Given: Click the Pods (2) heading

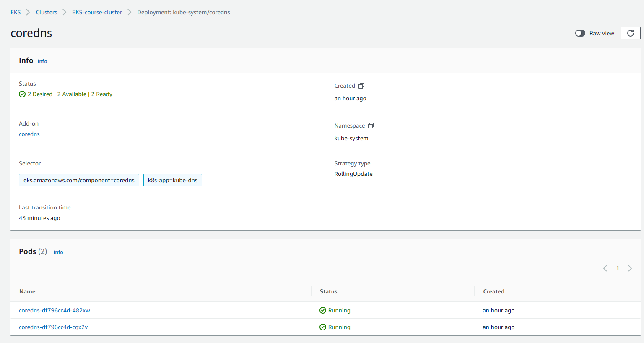Looking at the screenshot, I should pos(33,251).
